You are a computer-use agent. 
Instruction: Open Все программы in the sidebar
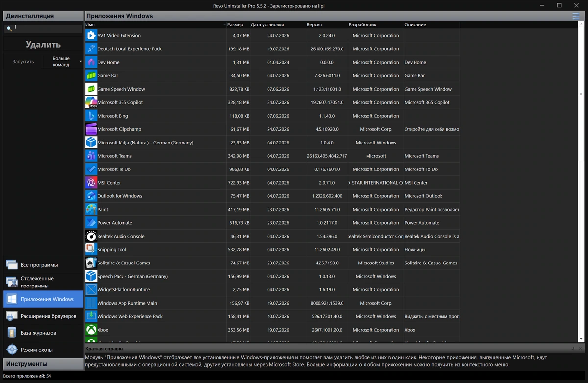coord(44,265)
